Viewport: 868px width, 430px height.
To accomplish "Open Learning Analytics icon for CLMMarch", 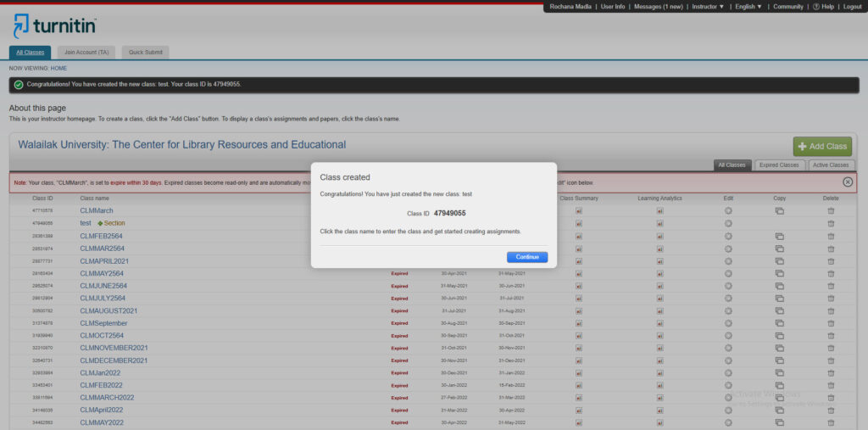I will coord(659,210).
